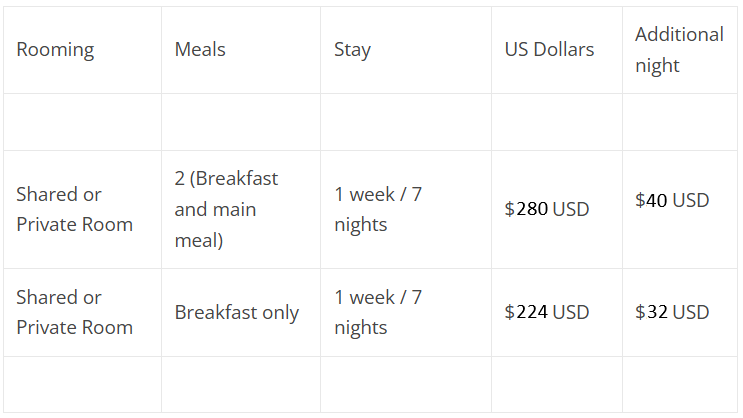Click 1 week / 7 nights in $280 row
This screenshot has width=743, height=418.
tap(406, 209)
